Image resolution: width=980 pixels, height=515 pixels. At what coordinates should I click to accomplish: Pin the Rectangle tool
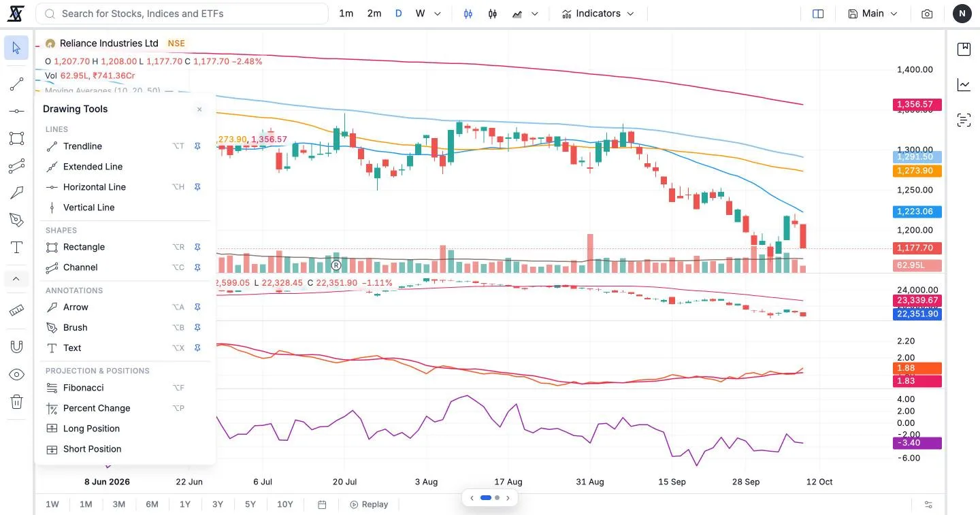pyautogui.click(x=197, y=247)
